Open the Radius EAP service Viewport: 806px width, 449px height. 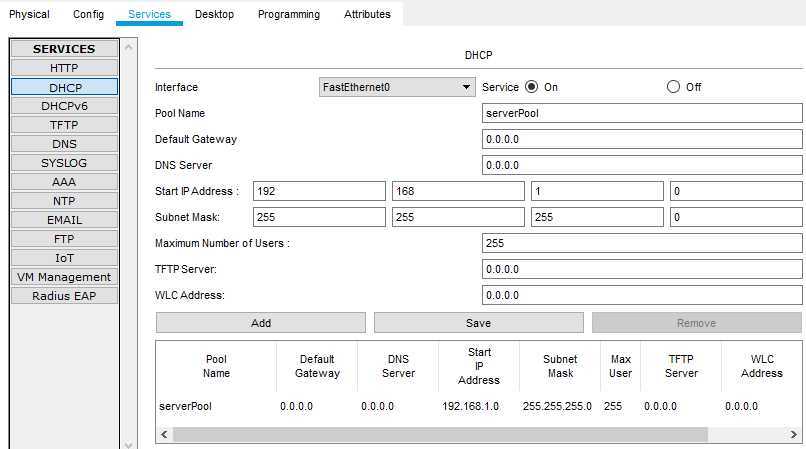click(x=64, y=296)
